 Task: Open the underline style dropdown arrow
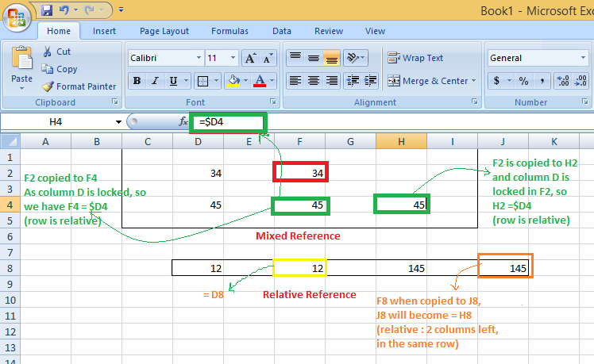186,81
